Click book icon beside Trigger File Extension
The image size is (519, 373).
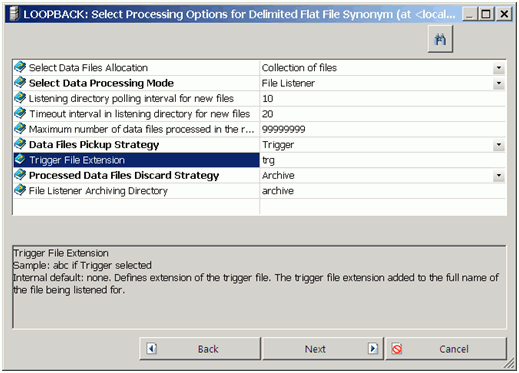20,159
